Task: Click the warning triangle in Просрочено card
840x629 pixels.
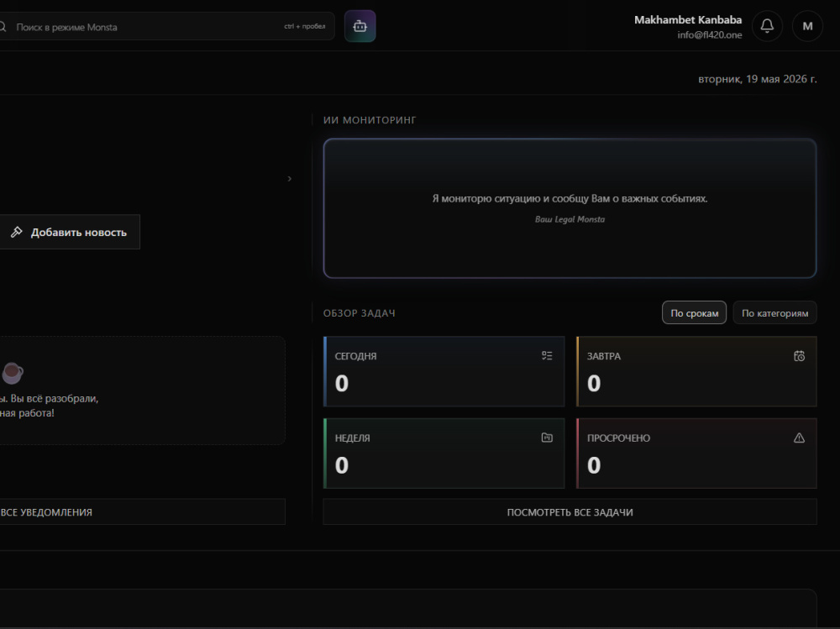Action: [799, 438]
